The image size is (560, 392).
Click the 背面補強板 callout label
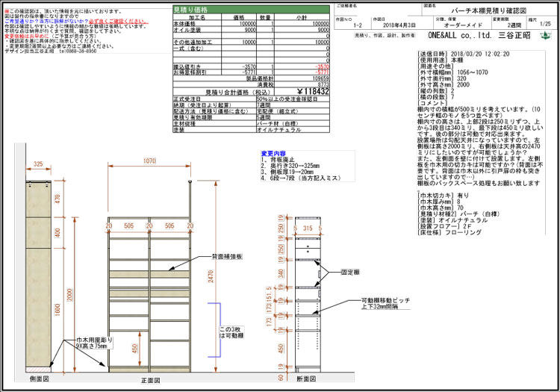click(x=227, y=256)
